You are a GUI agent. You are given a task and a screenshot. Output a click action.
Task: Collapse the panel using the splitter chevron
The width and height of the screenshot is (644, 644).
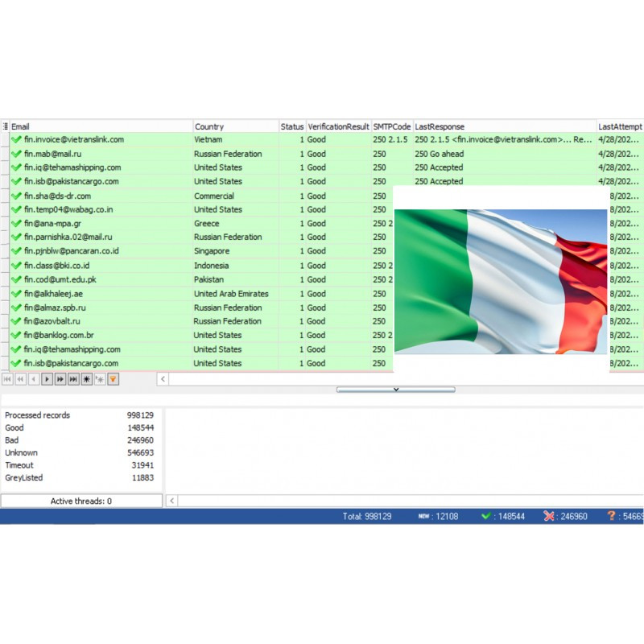395,389
